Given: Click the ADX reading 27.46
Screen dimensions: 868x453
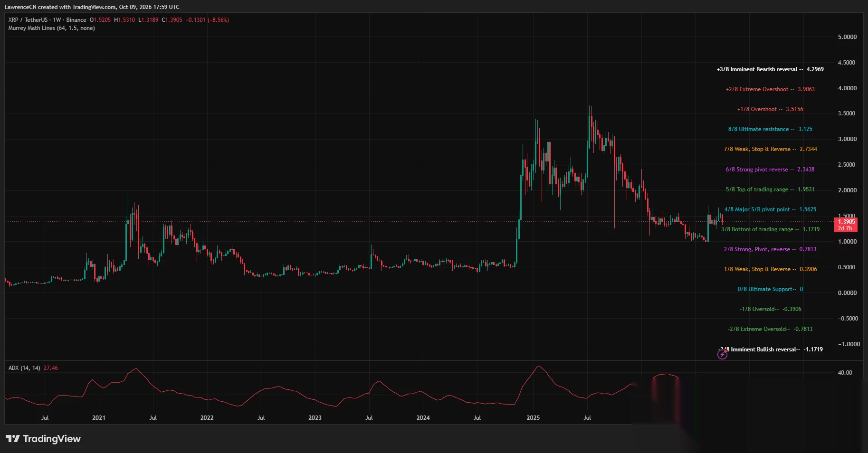Looking at the screenshot, I should point(50,368).
